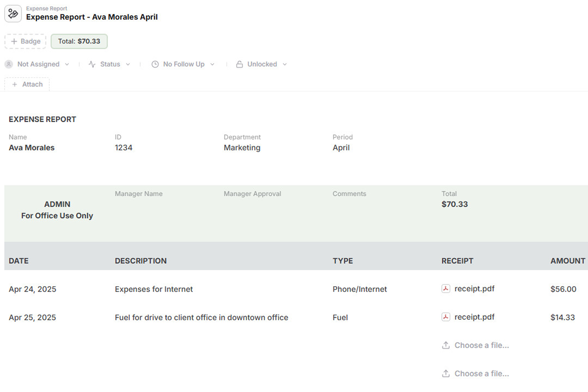This screenshot has width=588, height=392.
Task: Click the Not Assigned person avatar icon
Action: pos(9,64)
